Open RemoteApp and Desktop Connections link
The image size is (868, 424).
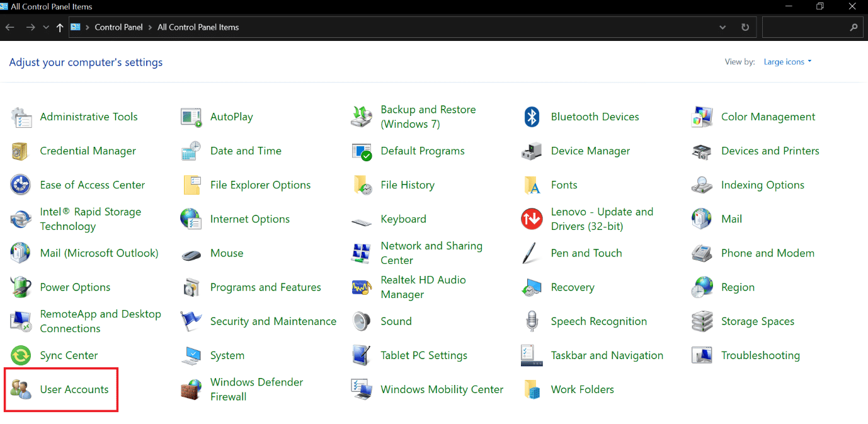point(101,321)
